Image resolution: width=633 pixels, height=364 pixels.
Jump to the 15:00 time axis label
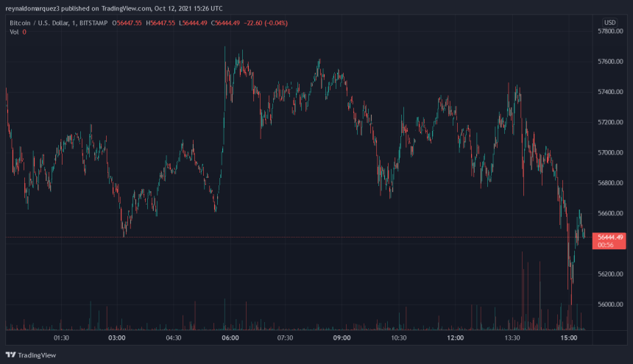coord(567,338)
